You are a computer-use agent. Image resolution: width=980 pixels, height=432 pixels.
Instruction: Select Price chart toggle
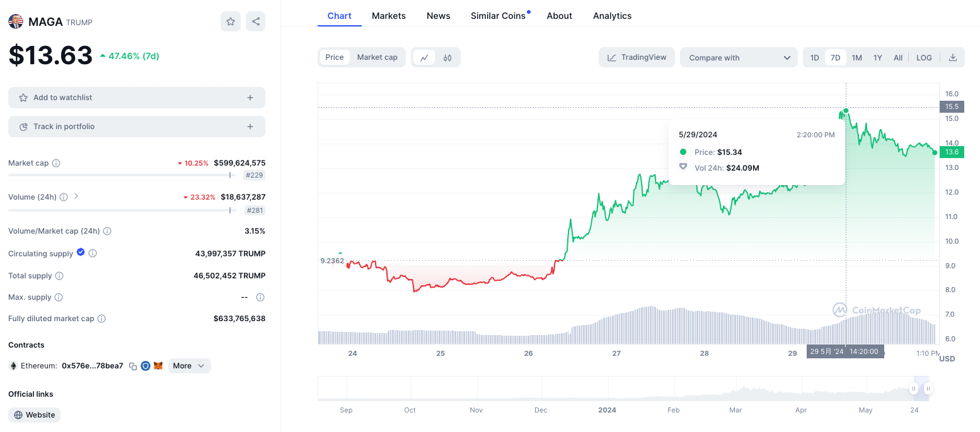point(335,57)
